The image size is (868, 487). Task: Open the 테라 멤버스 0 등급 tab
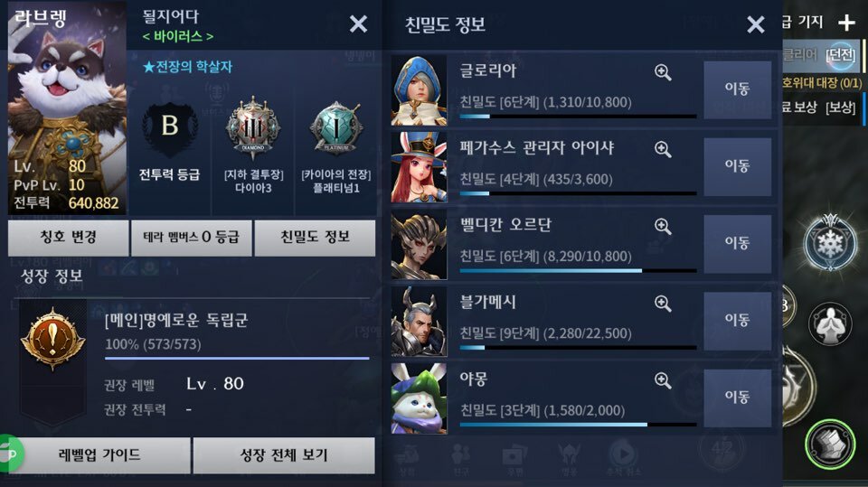(191, 238)
